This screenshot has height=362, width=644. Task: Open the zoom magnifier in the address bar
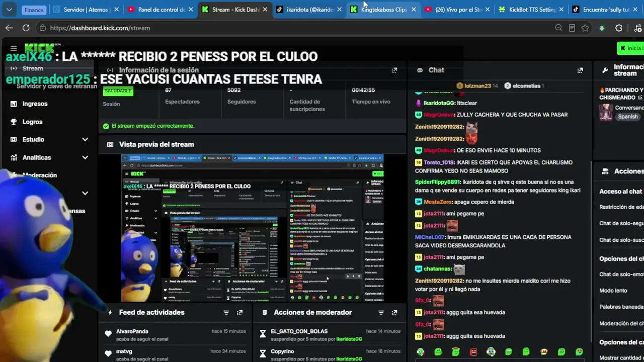tap(558, 28)
